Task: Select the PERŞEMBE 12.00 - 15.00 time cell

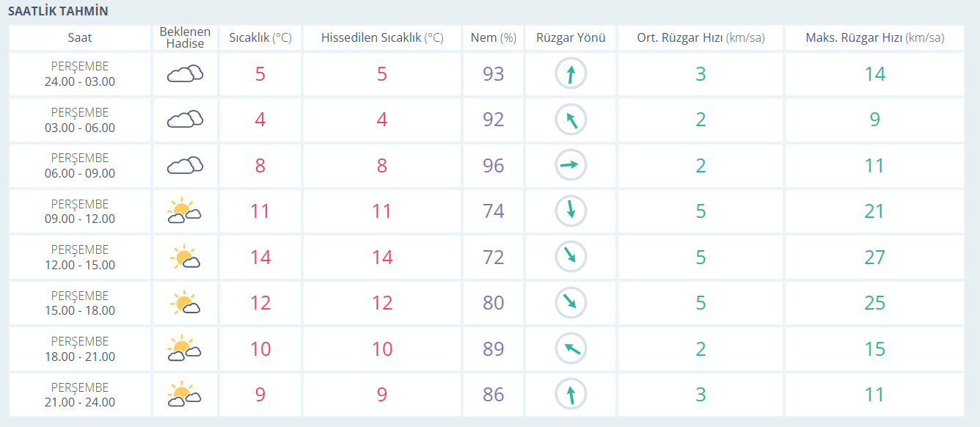Action: click(80, 258)
